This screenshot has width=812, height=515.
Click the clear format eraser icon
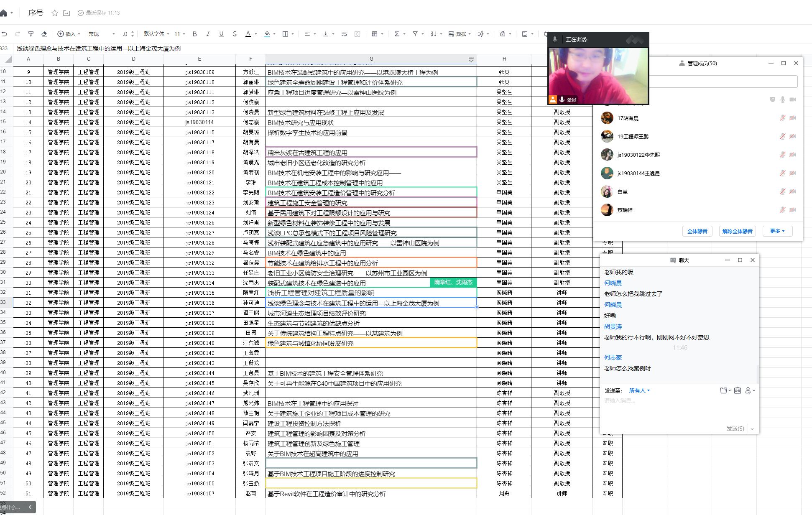(44, 34)
